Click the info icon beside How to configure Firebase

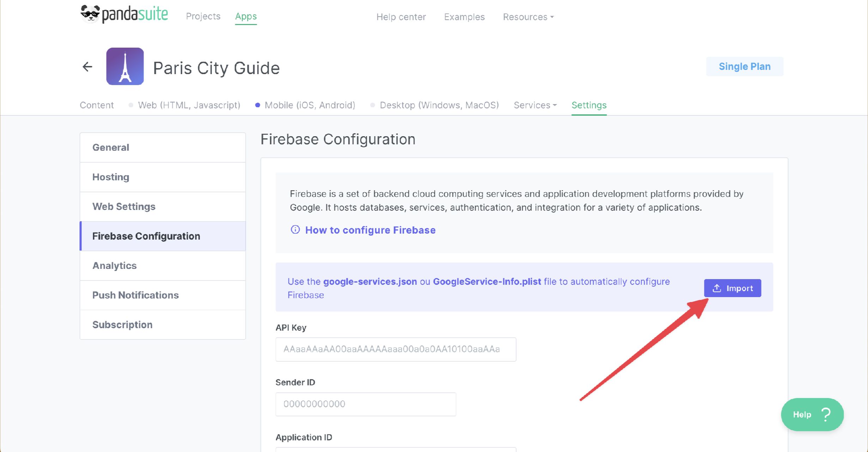point(295,230)
